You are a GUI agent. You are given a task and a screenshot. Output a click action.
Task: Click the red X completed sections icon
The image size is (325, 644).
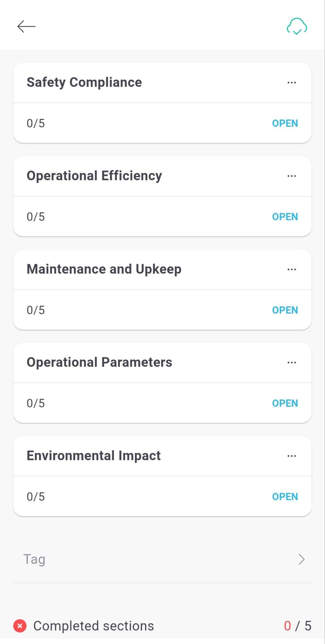[x=20, y=626]
